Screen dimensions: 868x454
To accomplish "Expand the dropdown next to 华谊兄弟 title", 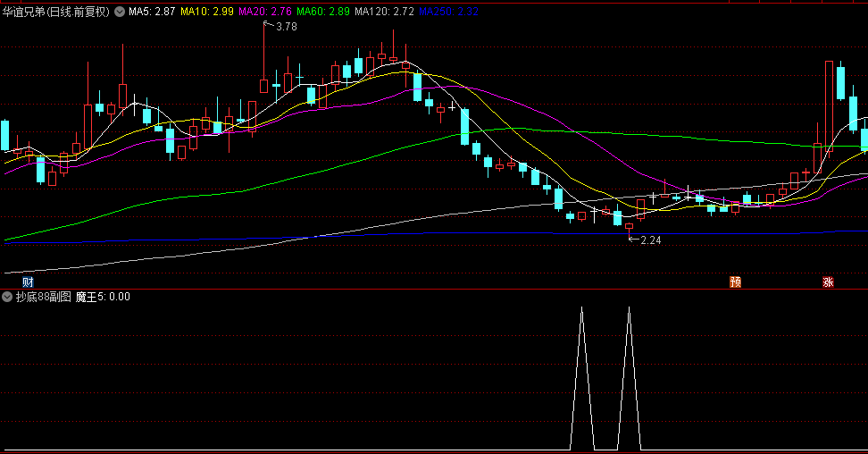I will (x=120, y=12).
